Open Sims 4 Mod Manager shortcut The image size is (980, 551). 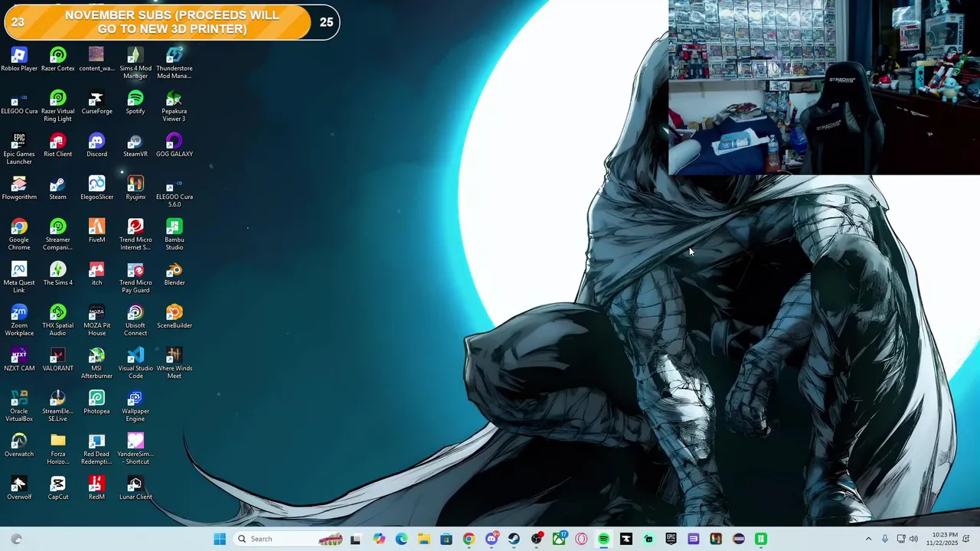pyautogui.click(x=136, y=64)
